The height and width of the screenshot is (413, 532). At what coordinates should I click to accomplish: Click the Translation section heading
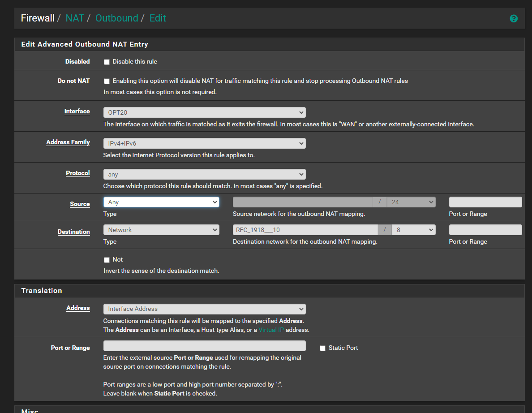(x=42, y=291)
